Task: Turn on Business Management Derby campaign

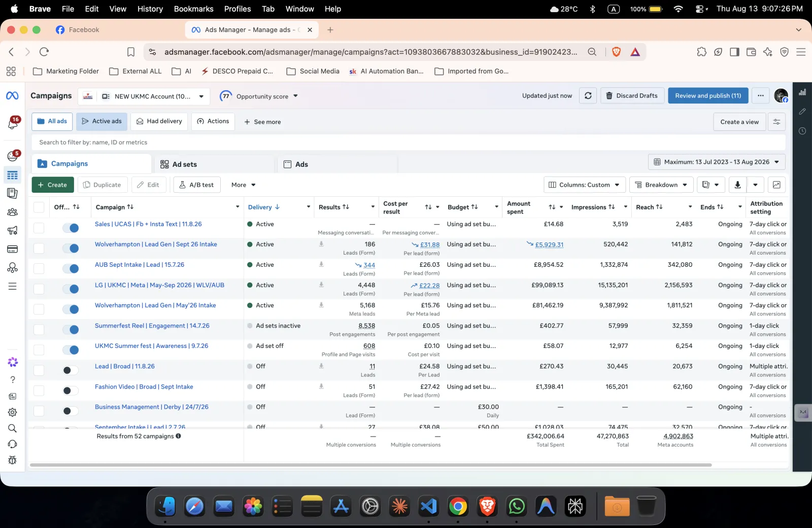Action: point(71,411)
